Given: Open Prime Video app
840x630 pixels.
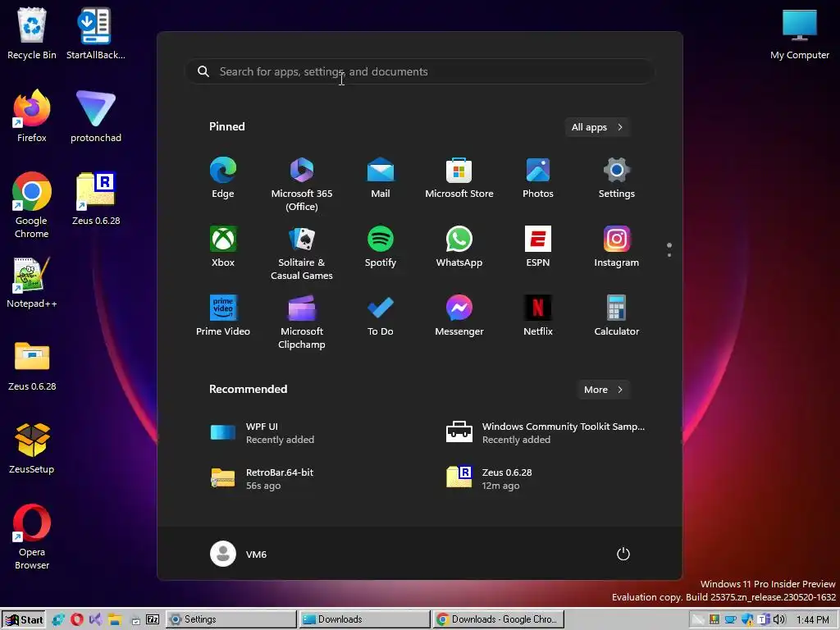Looking at the screenshot, I should click(x=223, y=316).
